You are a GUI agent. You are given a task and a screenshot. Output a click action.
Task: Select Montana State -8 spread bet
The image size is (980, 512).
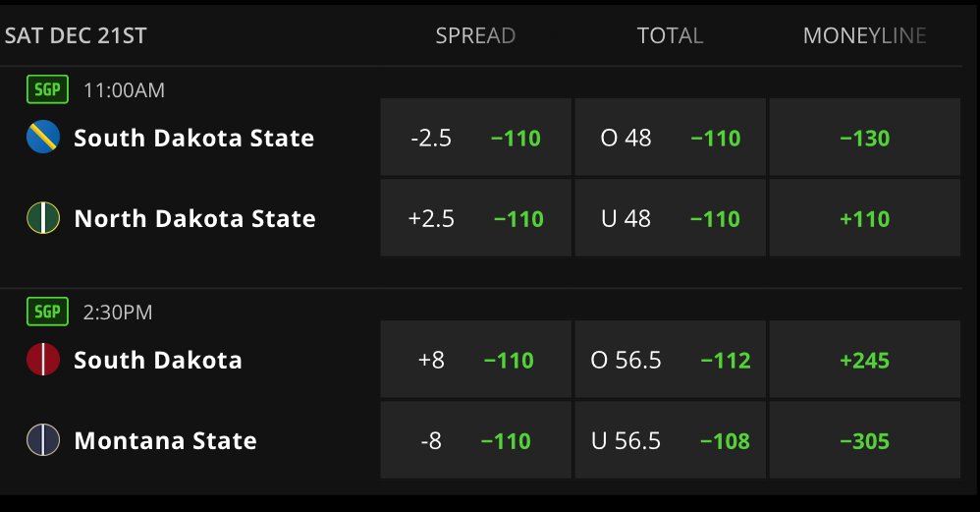click(475, 440)
